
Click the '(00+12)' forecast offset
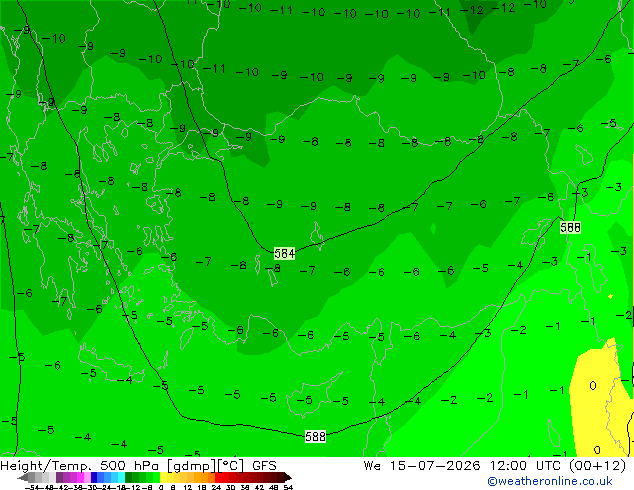(598, 466)
